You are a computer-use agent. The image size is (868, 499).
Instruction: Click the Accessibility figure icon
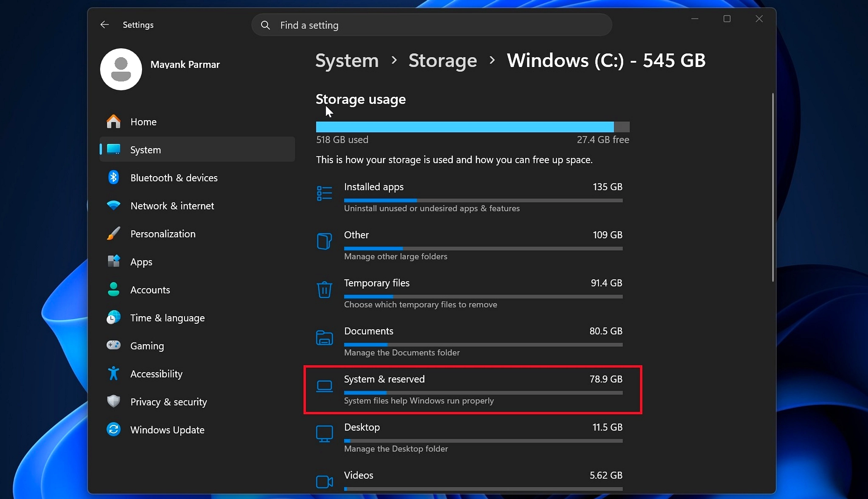(113, 373)
